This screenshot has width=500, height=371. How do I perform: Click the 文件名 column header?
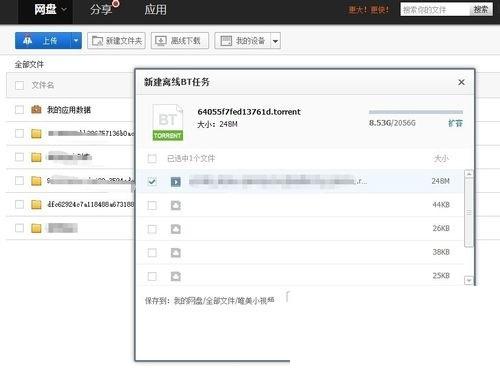pyautogui.click(x=43, y=85)
